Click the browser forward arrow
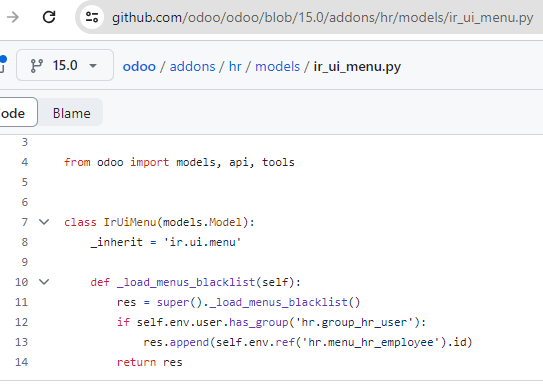The height and width of the screenshot is (392, 543). coord(13,17)
